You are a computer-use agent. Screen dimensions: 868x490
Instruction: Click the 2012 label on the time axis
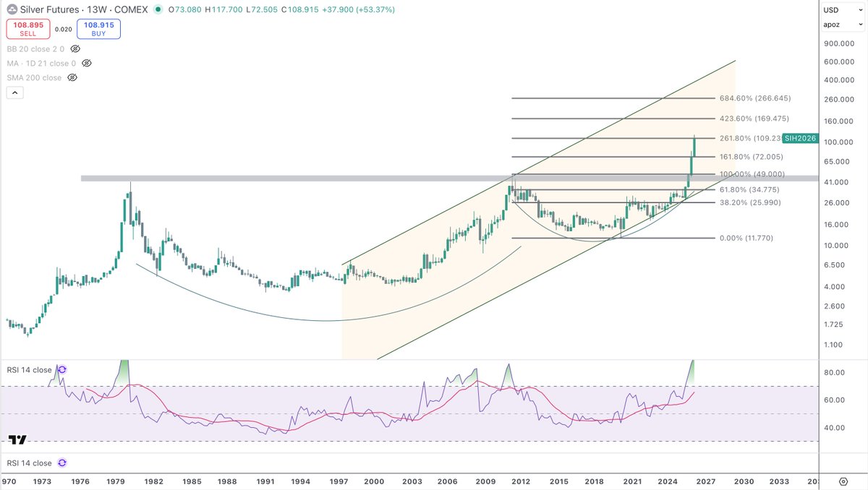(522, 480)
